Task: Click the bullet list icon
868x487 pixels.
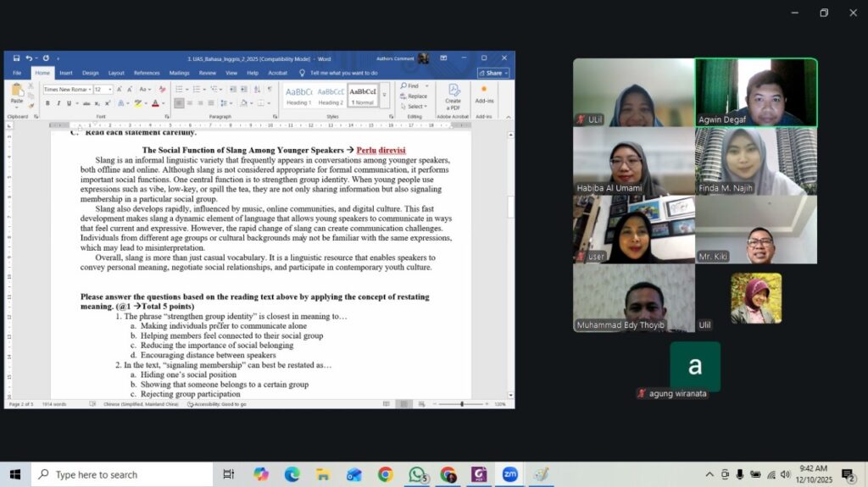Action: pyautogui.click(x=180, y=89)
